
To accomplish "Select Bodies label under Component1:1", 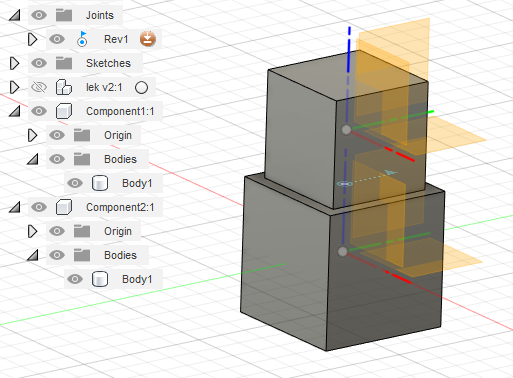I will 120,159.
